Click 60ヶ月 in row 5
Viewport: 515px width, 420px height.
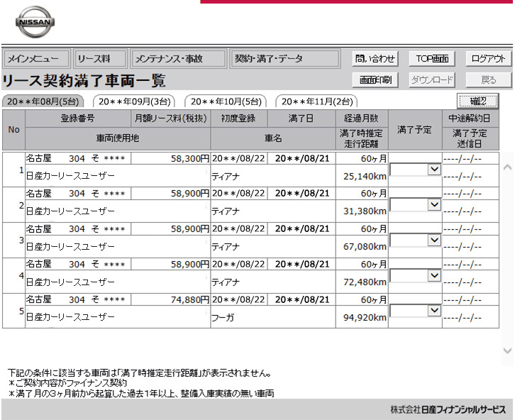373,299
